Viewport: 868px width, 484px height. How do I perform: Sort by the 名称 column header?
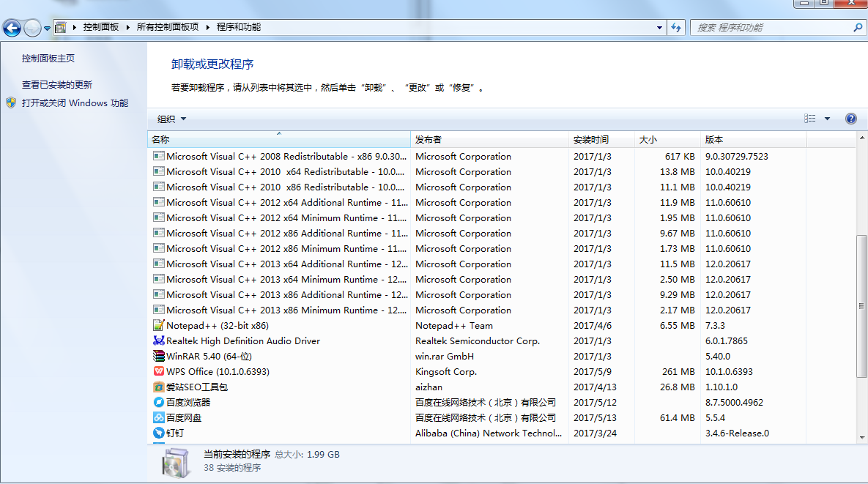(279, 139)
